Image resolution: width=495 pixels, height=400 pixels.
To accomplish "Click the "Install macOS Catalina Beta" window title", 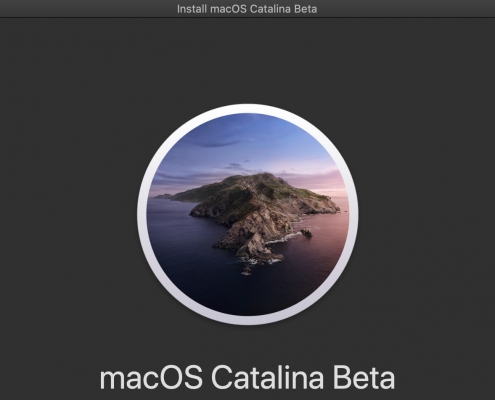I will [x=247, y=9].
